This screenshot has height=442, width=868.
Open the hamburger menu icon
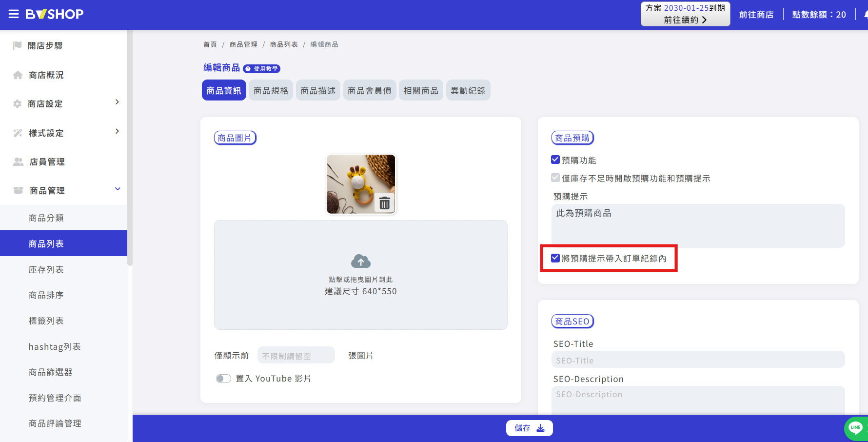point(14,14)
